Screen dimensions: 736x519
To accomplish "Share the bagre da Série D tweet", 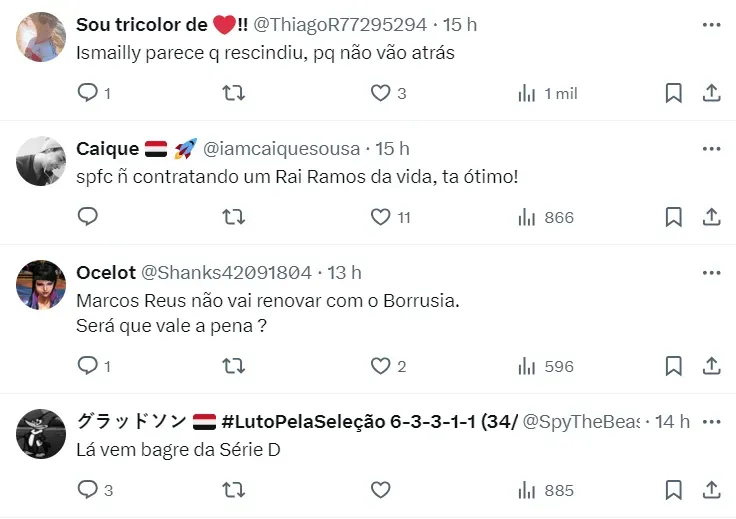I will pos(712,490).
